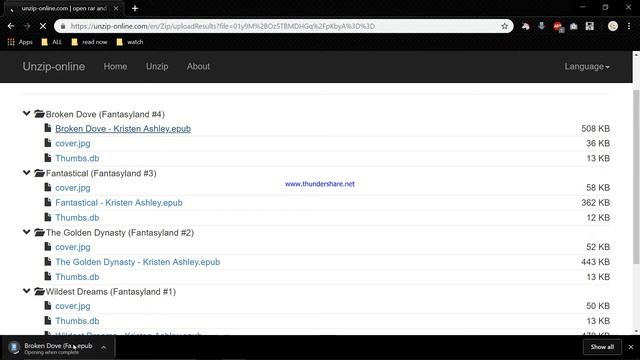The width and height of the screenshot is (640, 360).
Task: Close the unzip-online.com tab
Action: 116,8
